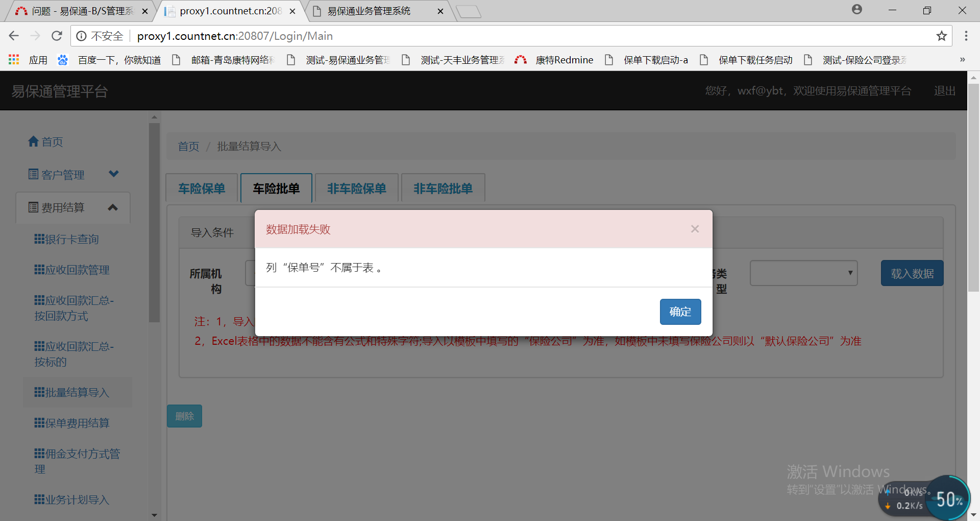
Task: Open a new browser tab
Action: coord(469,11)
